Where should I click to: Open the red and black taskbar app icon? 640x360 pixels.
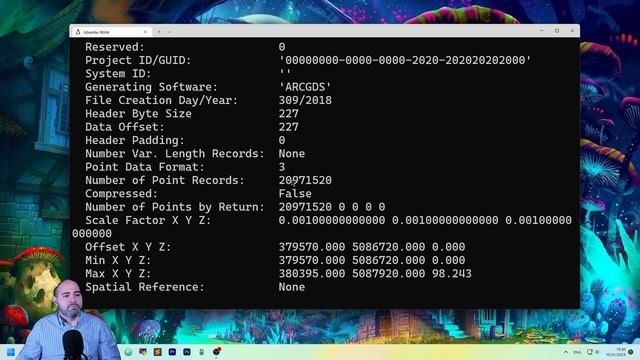pyautogui.click(x=217, y=351)
